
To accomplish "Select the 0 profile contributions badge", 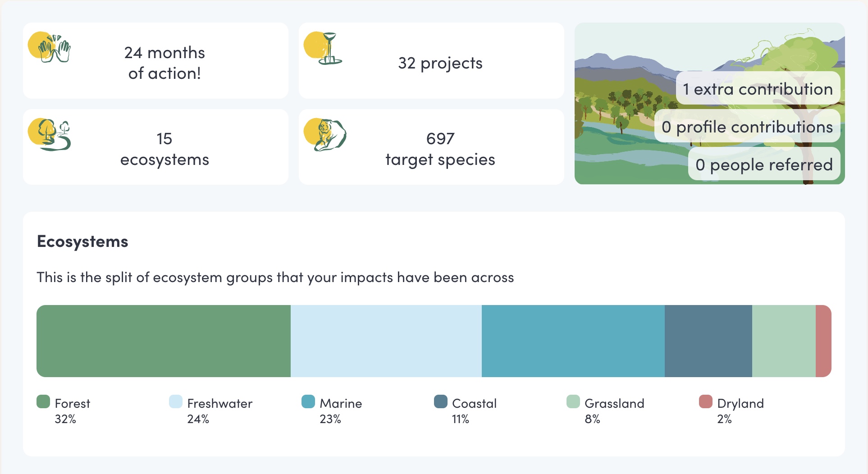I will (x=747, y=127).
